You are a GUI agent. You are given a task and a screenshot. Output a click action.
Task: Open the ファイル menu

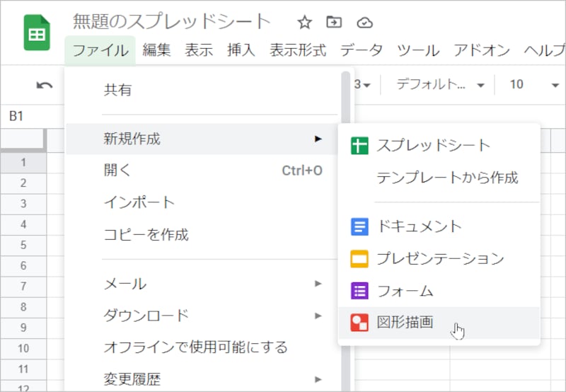click(x=100, y=50)
